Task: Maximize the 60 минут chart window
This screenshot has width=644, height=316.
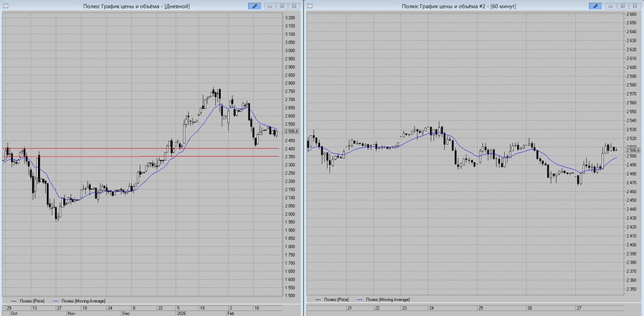Action: point(623,6)
